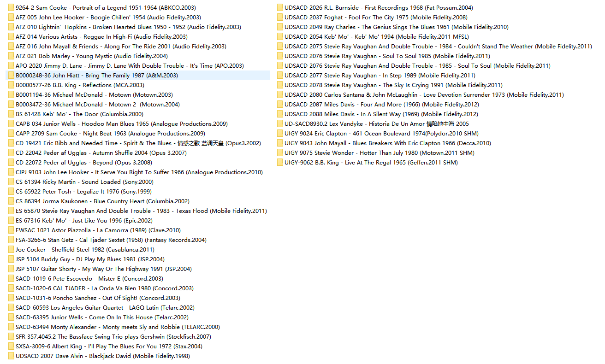The width and height of the screenshot is (605, 364).
Task: Click folder icon for UIGY 9024 Eric Clapton
Action: [x=280, y=134]
